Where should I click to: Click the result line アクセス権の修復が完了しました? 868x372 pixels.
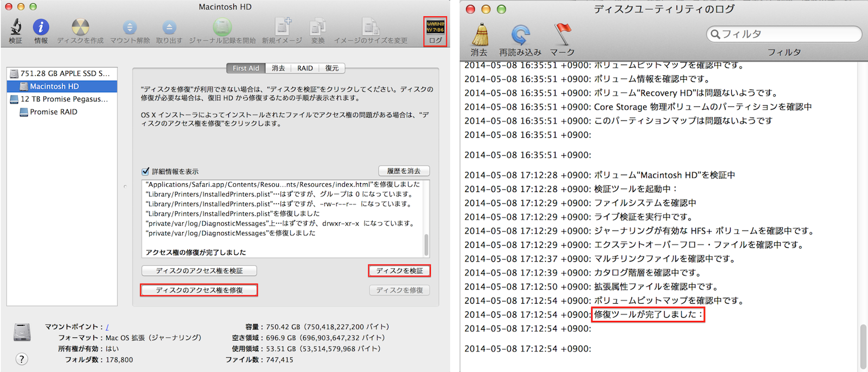(196, 253)
